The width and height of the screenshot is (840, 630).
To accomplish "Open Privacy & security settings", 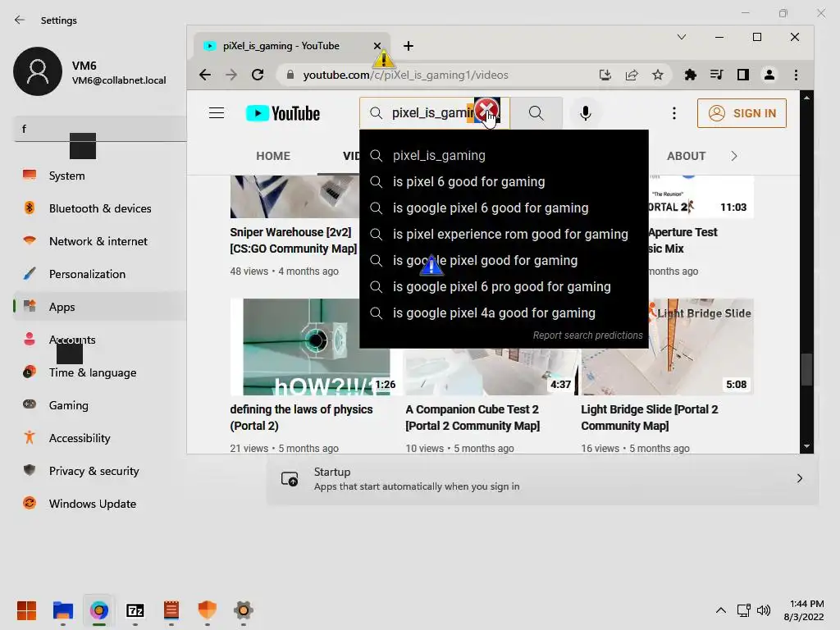I will coord(99,471).
